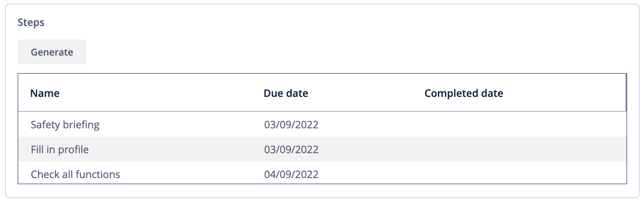Click Fill in profile due date 03/09/2022
The height and width of the screenshot is (204, 644).
click(x=291, y=150)
